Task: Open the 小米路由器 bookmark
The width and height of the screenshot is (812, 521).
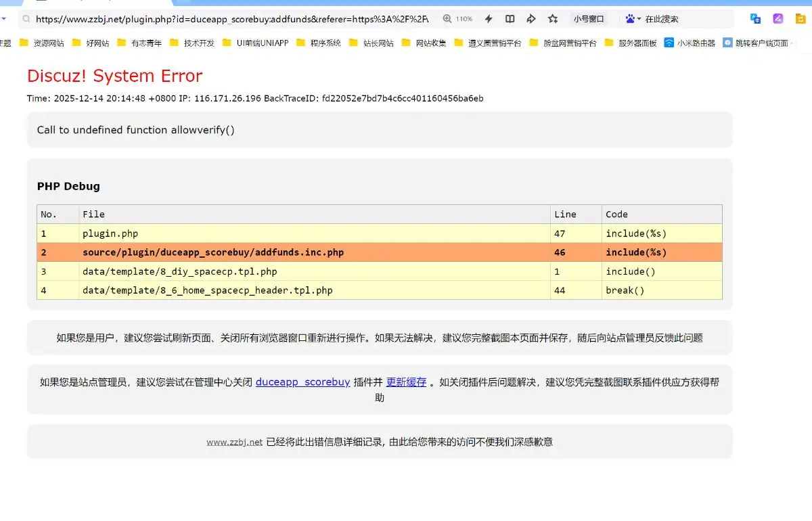Action: tap(690, 43)
